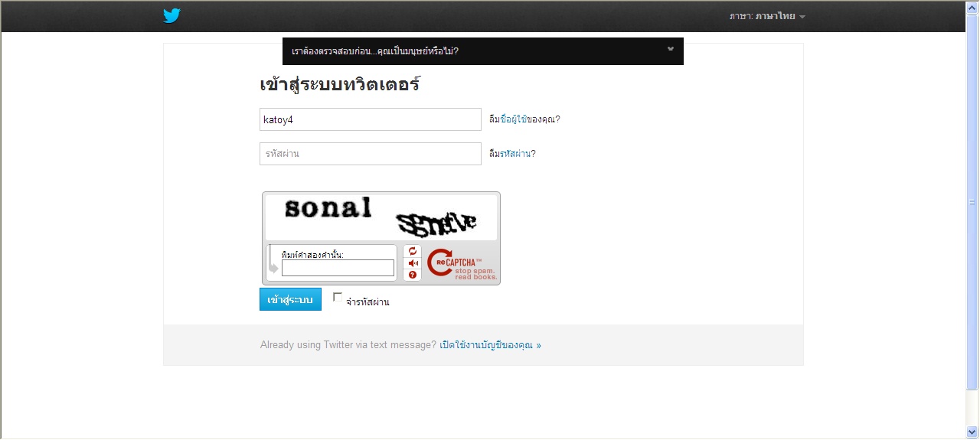Dismiss the human verification notification bar
Image resolution: width=980 pixels, height=440 pixels.
(671, 49)
